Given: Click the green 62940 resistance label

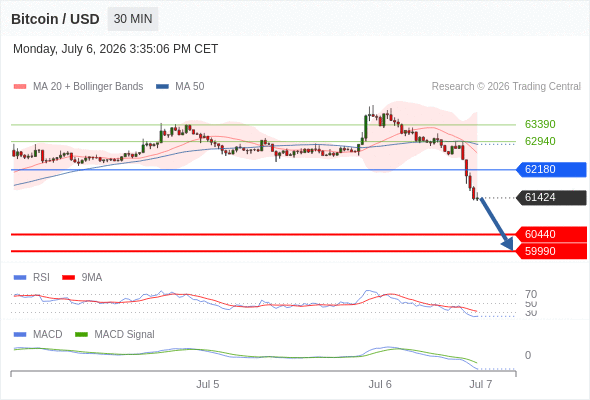Looking at the screenshot, I should point(540,141).
